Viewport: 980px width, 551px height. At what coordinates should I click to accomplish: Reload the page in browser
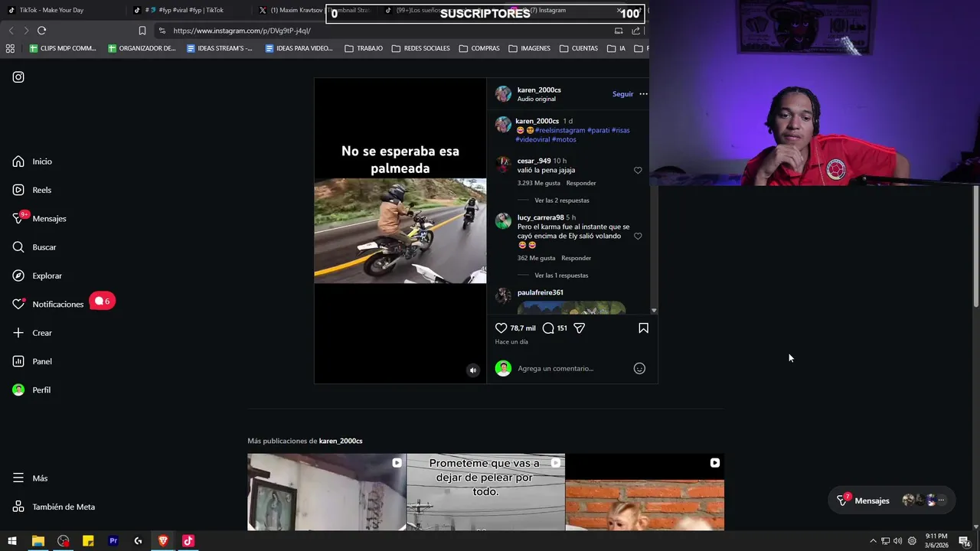tap(41, 31)
